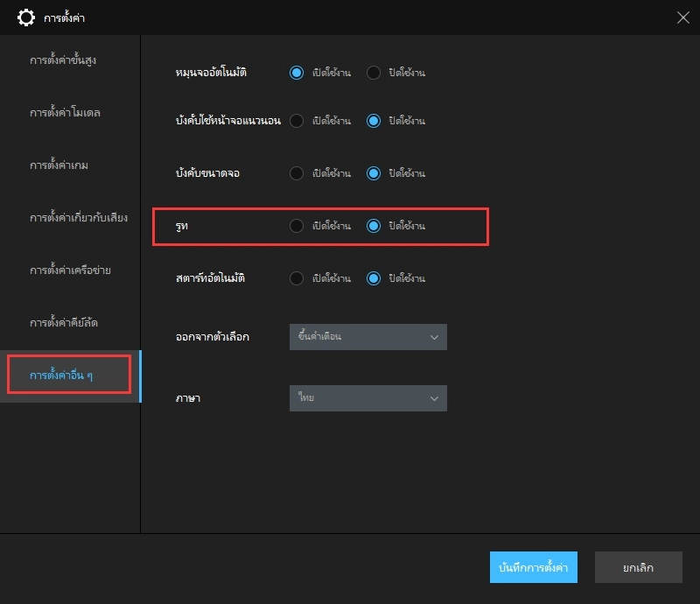Image resolution: width=700 pixels, height=604 pixels.
Task: Enable สตาร์ทอัตโนมัติ auto-start option
Action: (x=297, y=278)
